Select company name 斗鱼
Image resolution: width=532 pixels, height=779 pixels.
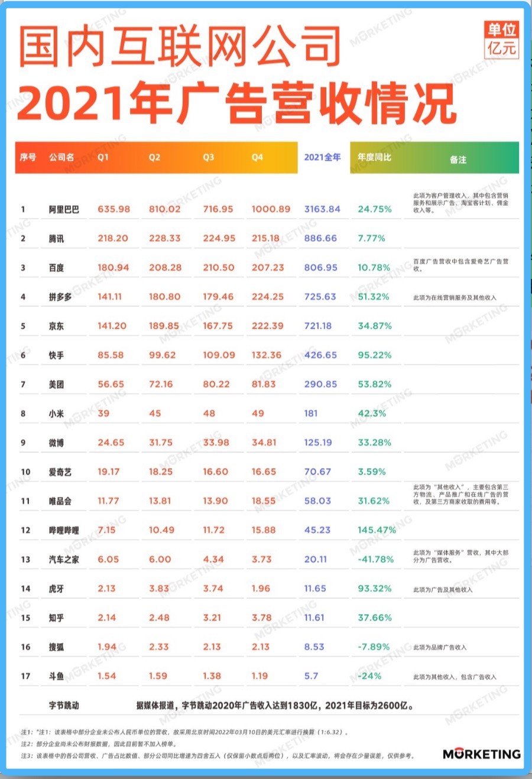56,676
